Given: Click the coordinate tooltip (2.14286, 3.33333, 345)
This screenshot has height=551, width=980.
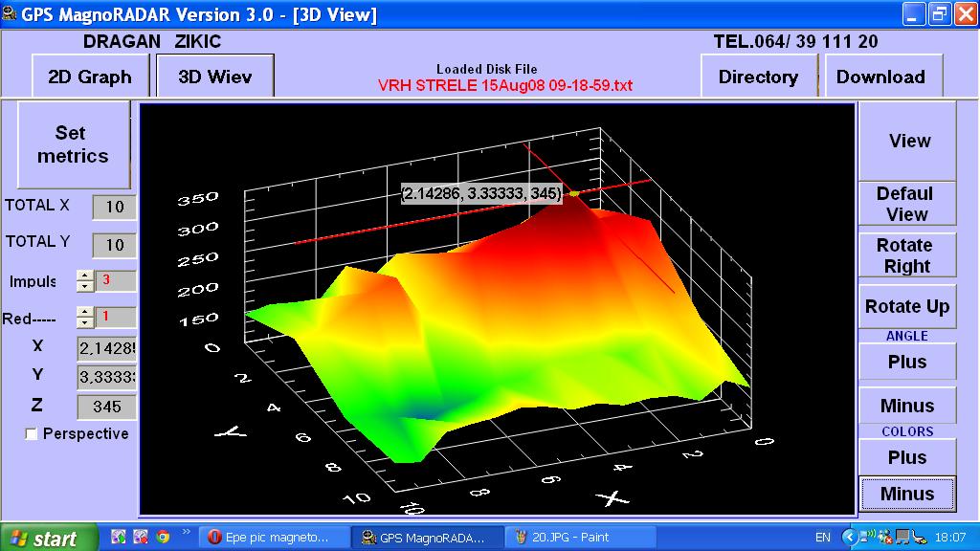Looking at the screenshot, I should 480,193.
